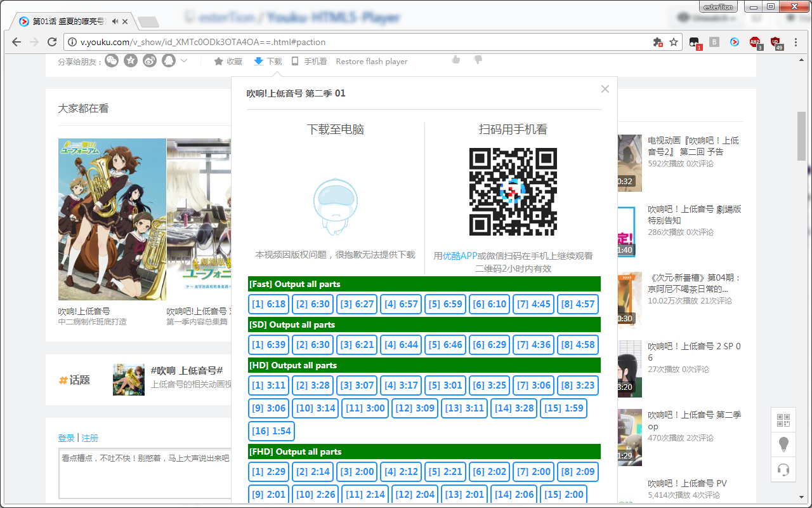Open 吹响吧!上低音号 2 SP 06 video
Screen dimensions: 812x508
tap(694, 352)
